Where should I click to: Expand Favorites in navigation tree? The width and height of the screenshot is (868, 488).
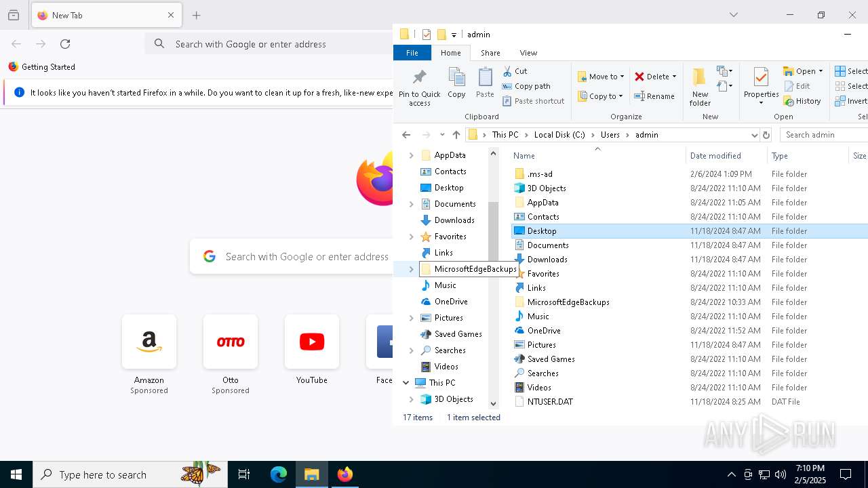[x=411, y=237]
